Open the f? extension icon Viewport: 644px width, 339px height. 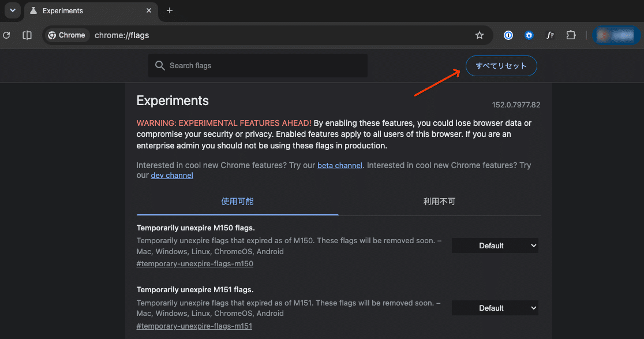[x=550, y=35]
